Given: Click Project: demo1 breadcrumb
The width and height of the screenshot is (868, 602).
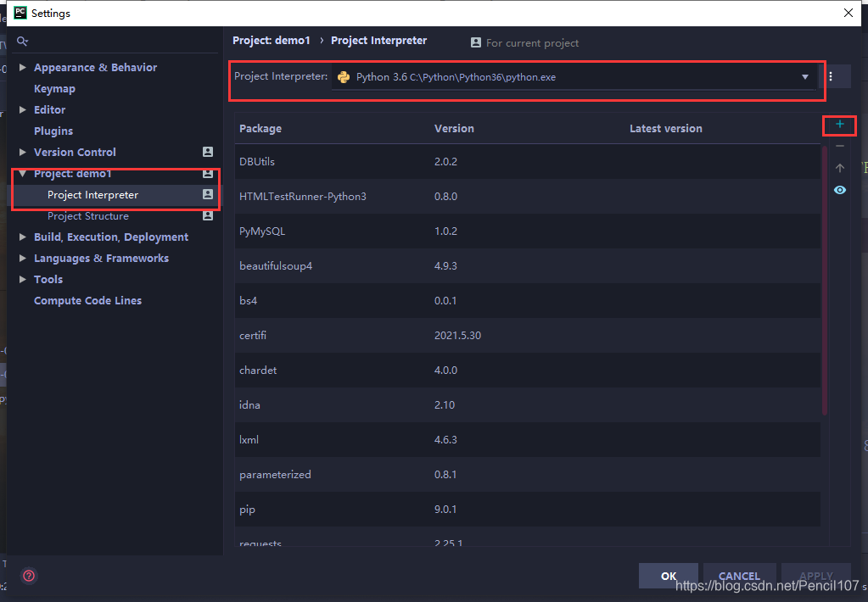Looking at the screenshot, I should coord(272,41).
